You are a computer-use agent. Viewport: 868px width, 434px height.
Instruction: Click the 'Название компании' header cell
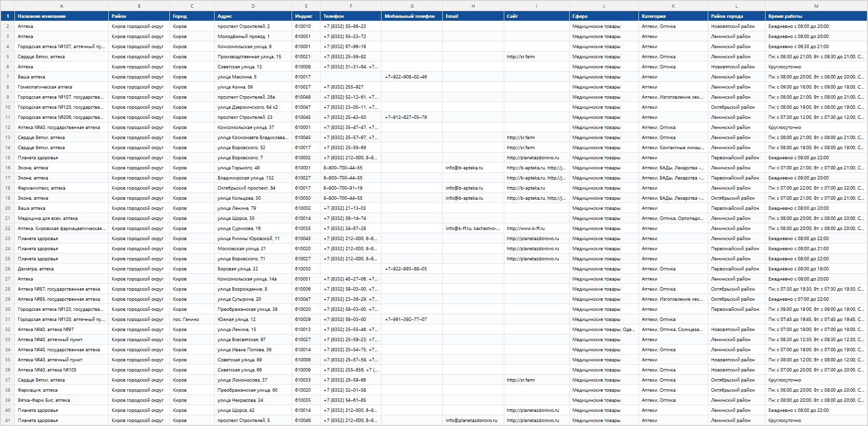pyautogui.click(x=62, y=16)
